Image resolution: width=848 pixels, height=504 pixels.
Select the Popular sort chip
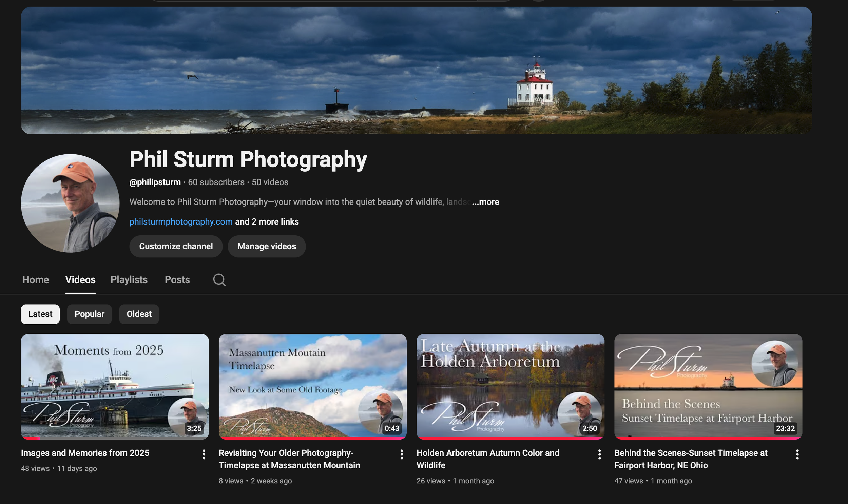tap(89, 314)
